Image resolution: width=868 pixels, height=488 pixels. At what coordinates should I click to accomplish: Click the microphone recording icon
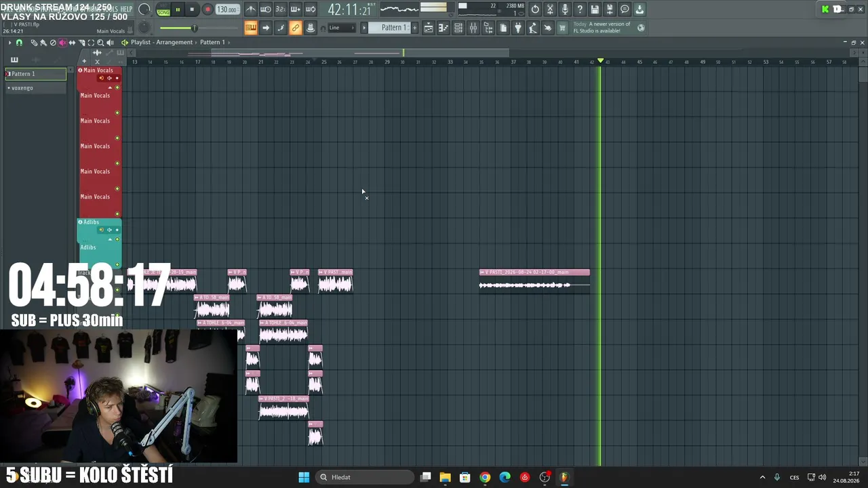point(565,9)
